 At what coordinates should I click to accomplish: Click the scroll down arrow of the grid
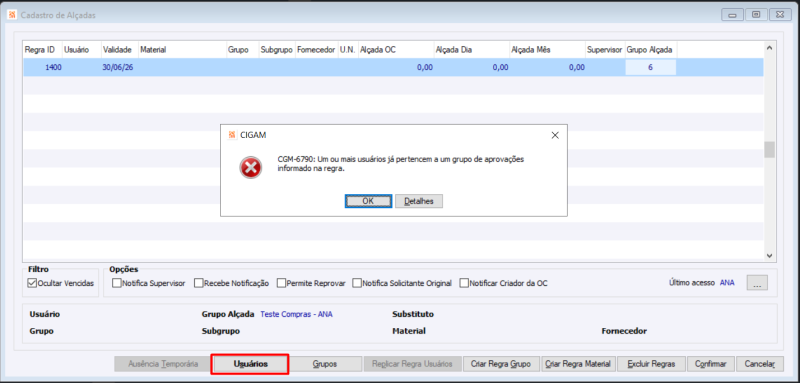coord(770,256)
